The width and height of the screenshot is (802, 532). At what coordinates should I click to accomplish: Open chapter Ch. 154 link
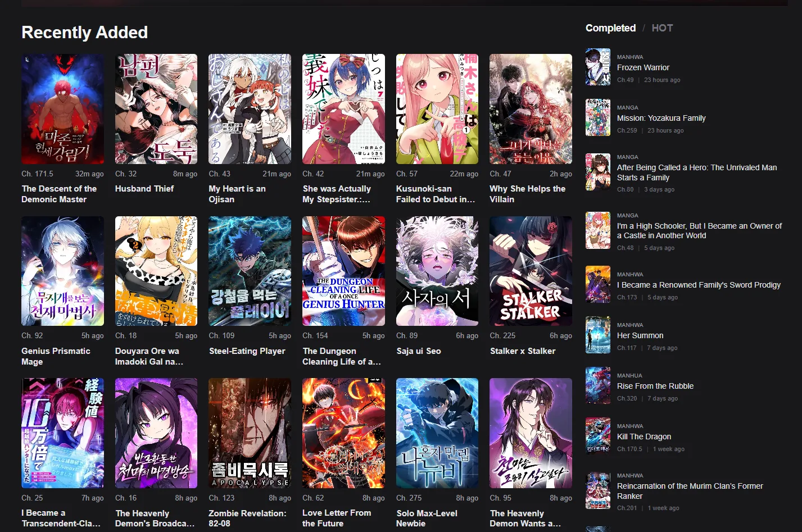click(x=315, y=336)
